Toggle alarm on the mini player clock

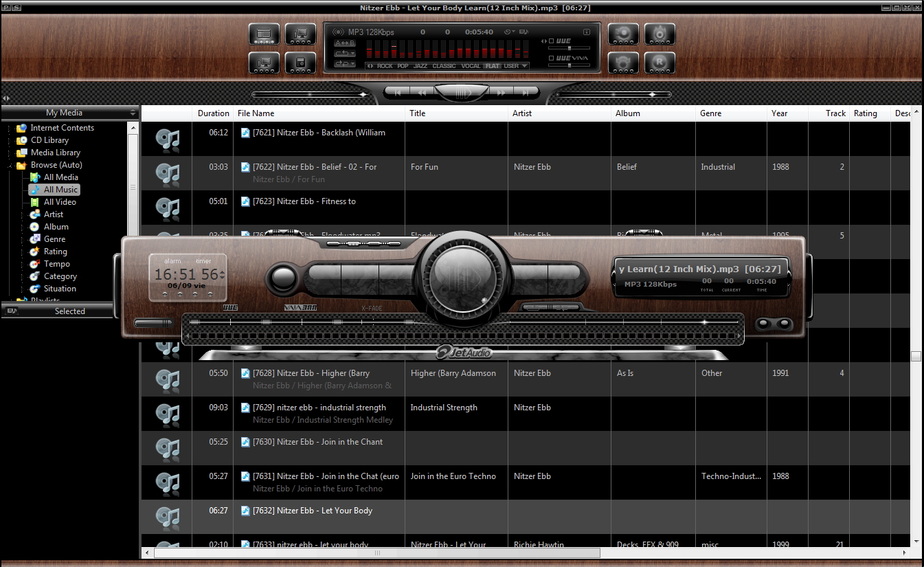(172, 261)
